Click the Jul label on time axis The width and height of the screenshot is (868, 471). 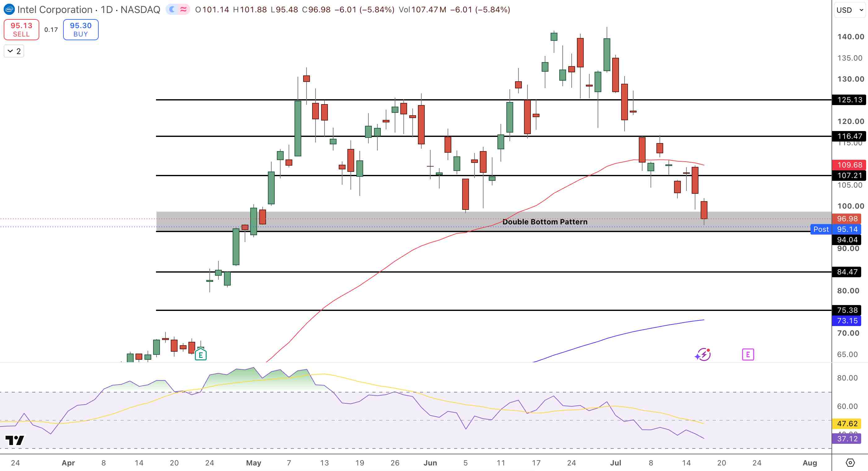tap(616, 463)
